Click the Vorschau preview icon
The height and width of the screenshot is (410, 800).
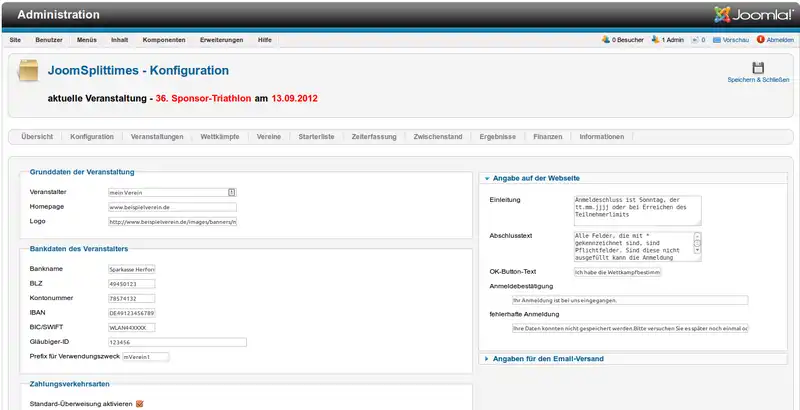click(717, 40)
